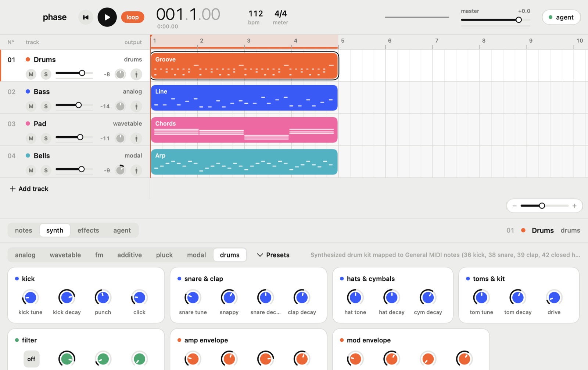Click the clap decay knob

(x=302, y=298)
